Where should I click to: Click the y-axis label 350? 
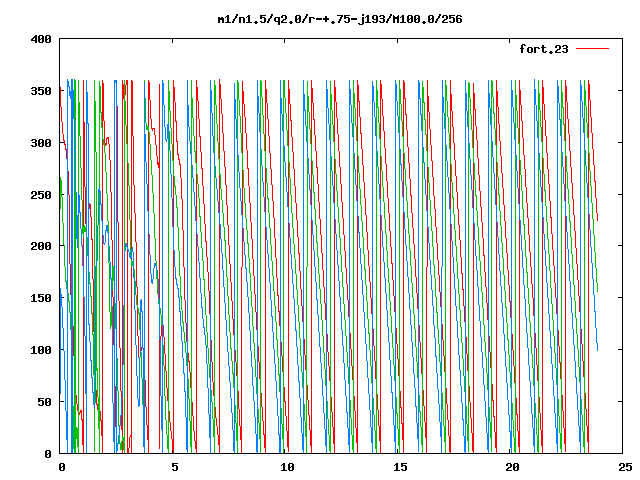click(41, 91)
